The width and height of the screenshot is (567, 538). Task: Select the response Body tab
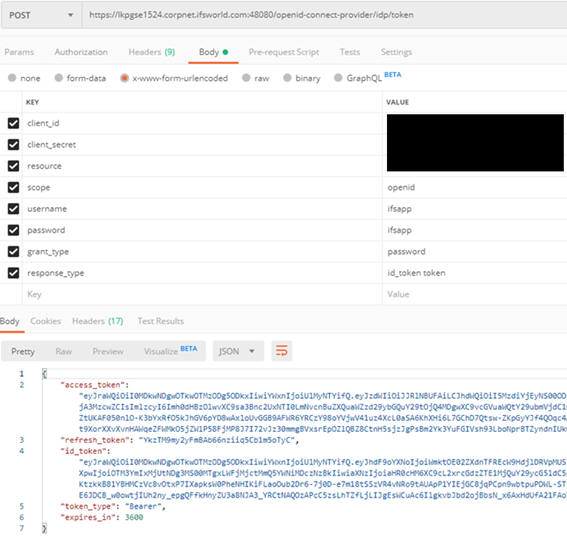(x=10, y=321)
